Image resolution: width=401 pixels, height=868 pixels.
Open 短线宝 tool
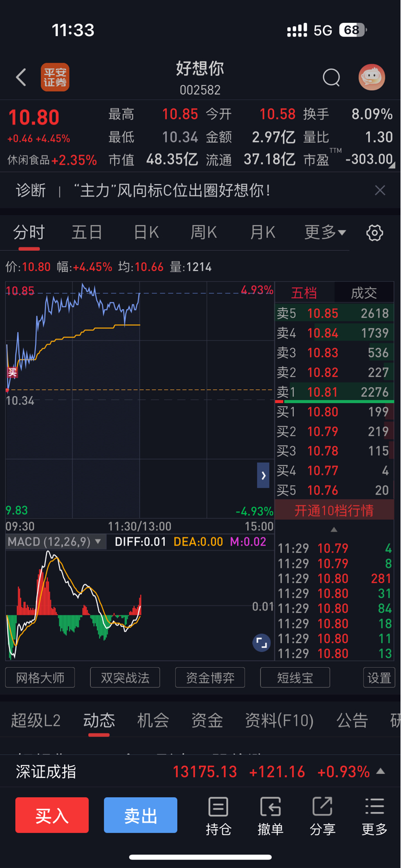click(x=295, y=678)
